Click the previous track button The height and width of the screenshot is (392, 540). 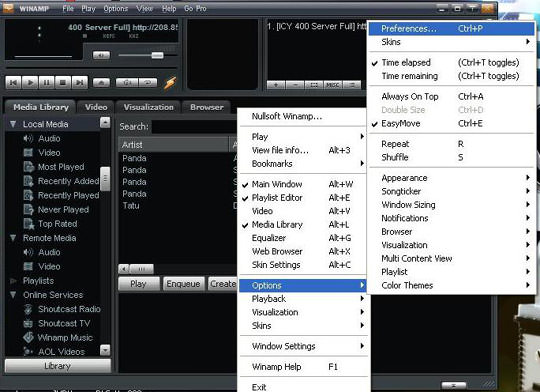pos(13,83)
